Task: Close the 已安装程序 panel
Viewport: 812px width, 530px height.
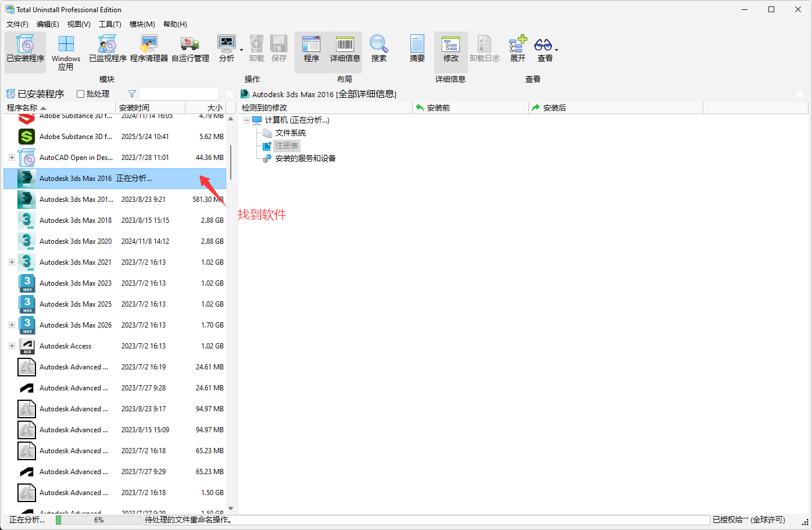Action: (230, 94)
